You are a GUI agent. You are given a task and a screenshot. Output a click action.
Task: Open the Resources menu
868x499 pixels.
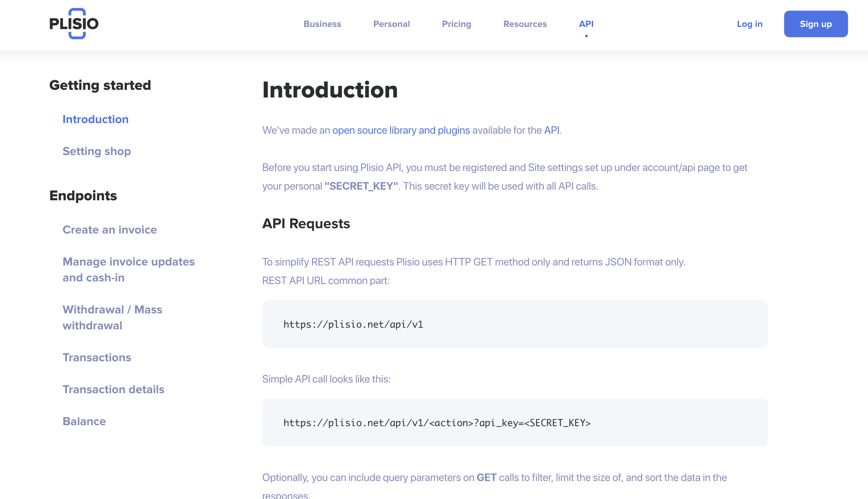525,24
